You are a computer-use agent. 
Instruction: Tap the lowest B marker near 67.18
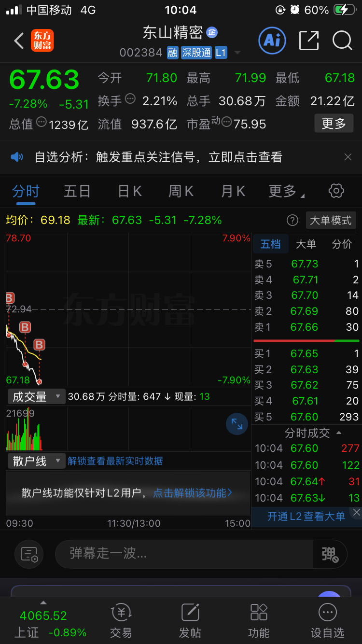pos(40,345)
